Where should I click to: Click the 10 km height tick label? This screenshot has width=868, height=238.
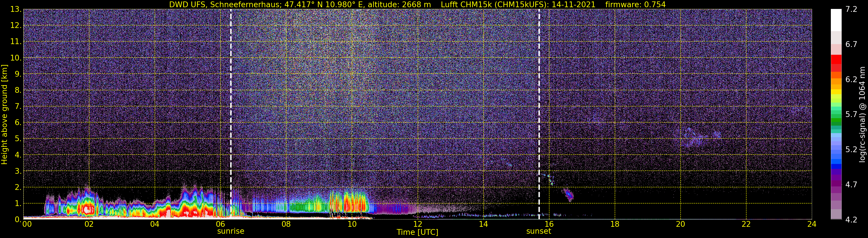16,58
